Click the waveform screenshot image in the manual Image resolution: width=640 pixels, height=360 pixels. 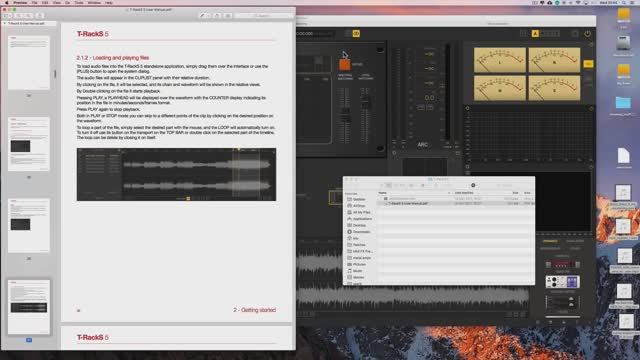coord(176,174)
